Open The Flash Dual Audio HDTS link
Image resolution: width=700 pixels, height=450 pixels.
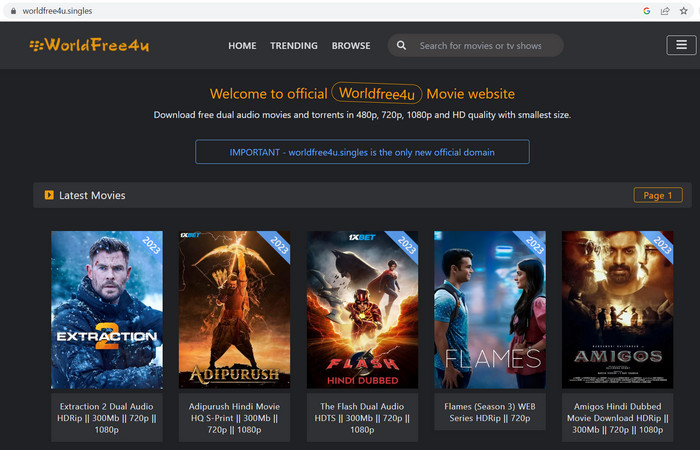pos(362,418)
